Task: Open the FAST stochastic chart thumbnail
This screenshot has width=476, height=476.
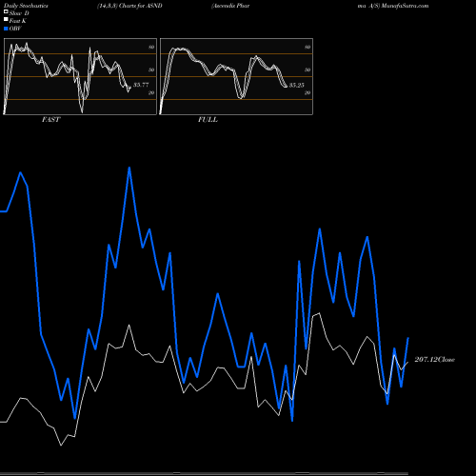Action: [80, 76]
